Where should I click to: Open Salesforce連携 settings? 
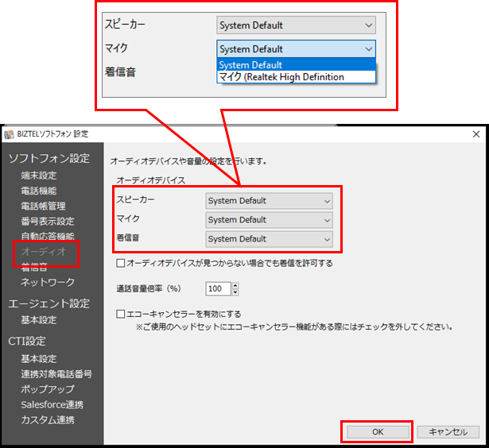coord(52,404)
